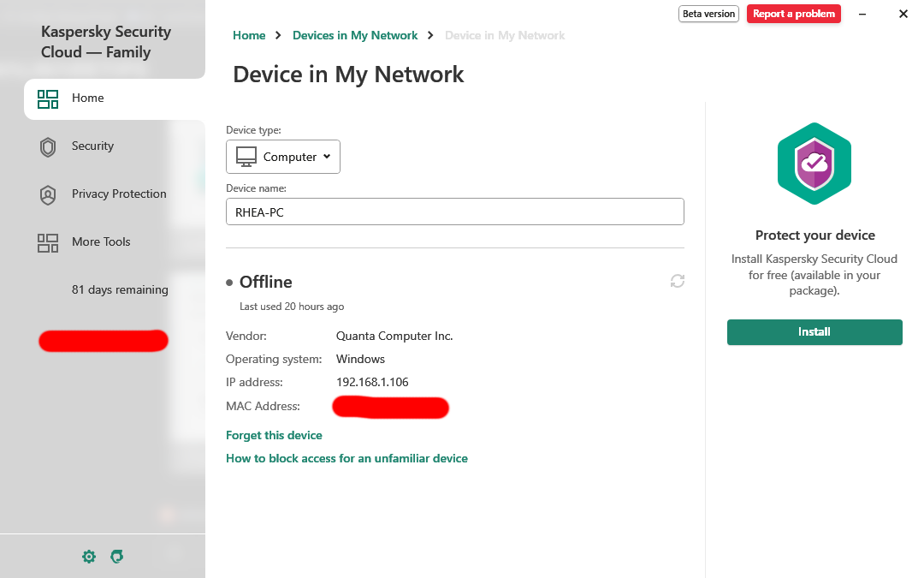Open How to block access link
924x578 pixels.
pyautogui.click(x=346, y=458)
